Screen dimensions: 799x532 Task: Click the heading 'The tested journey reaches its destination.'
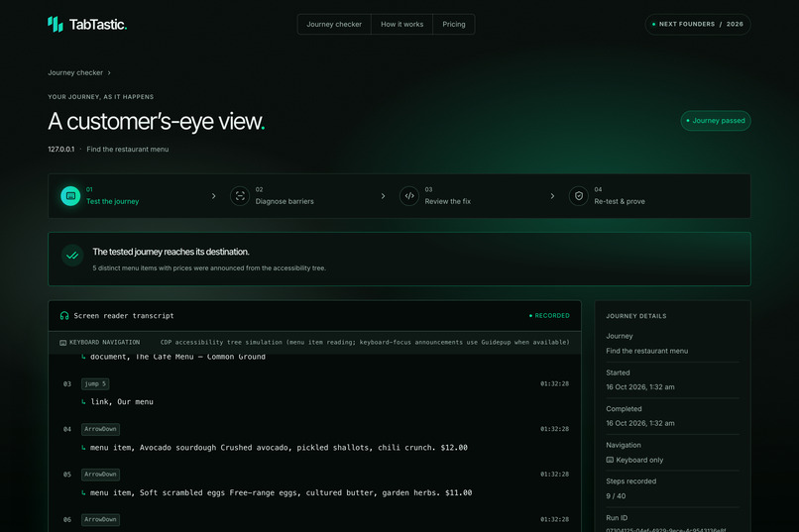tap(171, 252)
